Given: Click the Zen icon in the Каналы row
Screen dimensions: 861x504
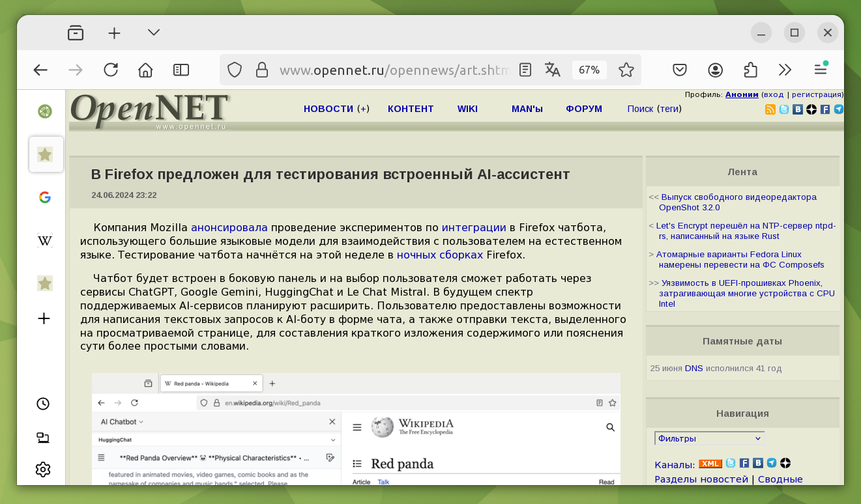Looking at the screenshot, I should tap(785, 463).
